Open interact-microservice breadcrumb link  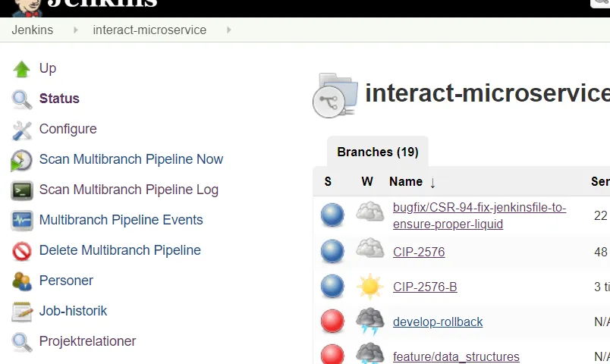pyautogui.click(x=149, y=30)
